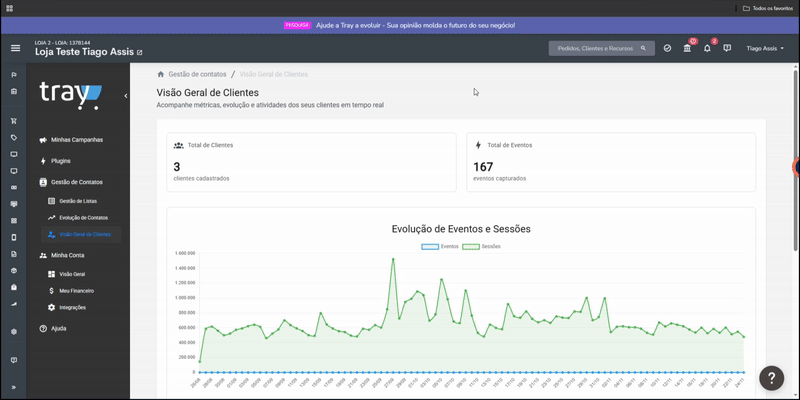The image size is (800, 400).
Task: Open Minhas Campanhas in the sidebar
Action: tap(77, 140)
